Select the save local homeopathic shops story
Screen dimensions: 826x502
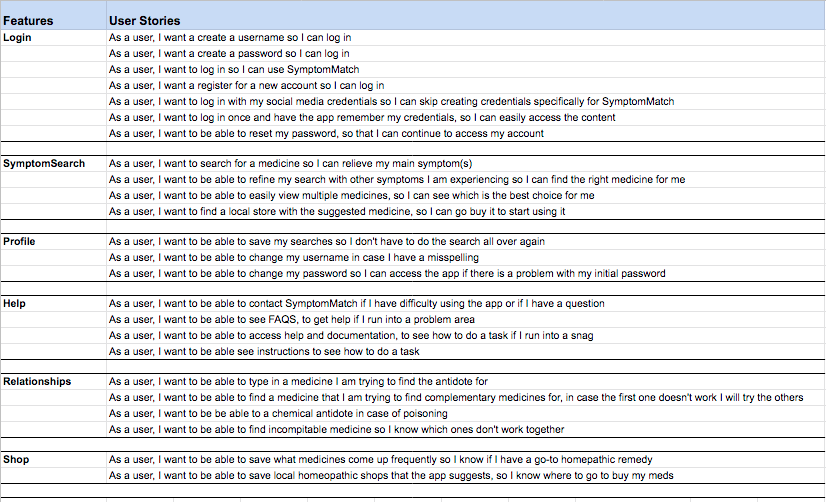click(466, 476)
